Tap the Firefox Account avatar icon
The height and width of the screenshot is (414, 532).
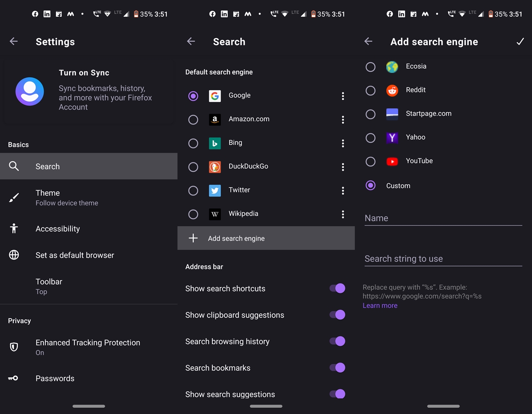[x=30, y=91]
